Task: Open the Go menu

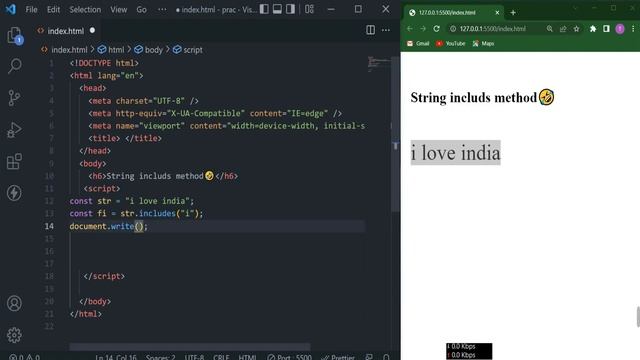Action: click(141, 9)
